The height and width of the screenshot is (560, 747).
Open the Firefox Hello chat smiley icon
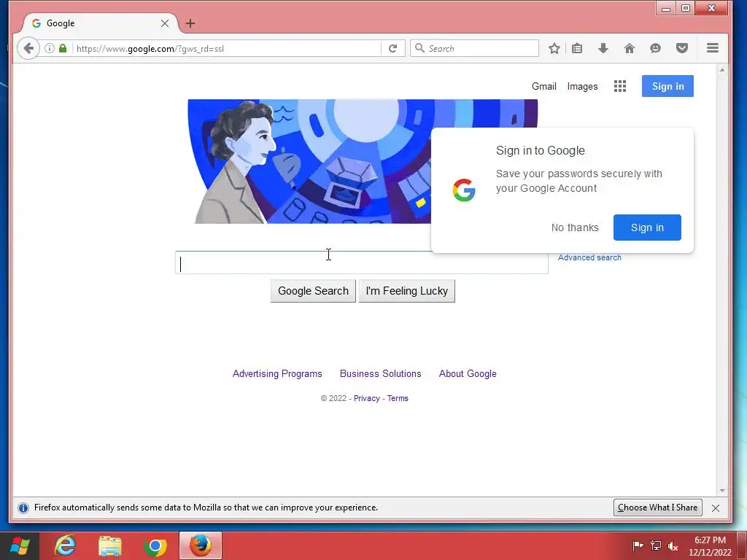656,48
